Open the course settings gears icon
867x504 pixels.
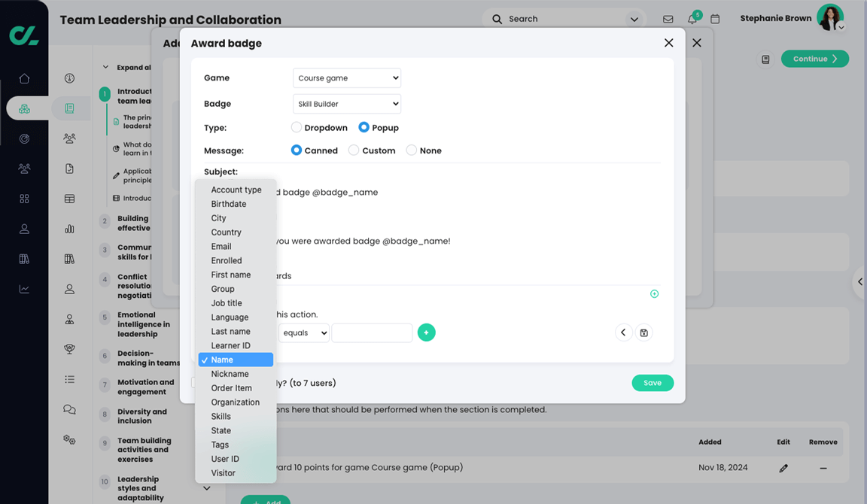[69, 439]
